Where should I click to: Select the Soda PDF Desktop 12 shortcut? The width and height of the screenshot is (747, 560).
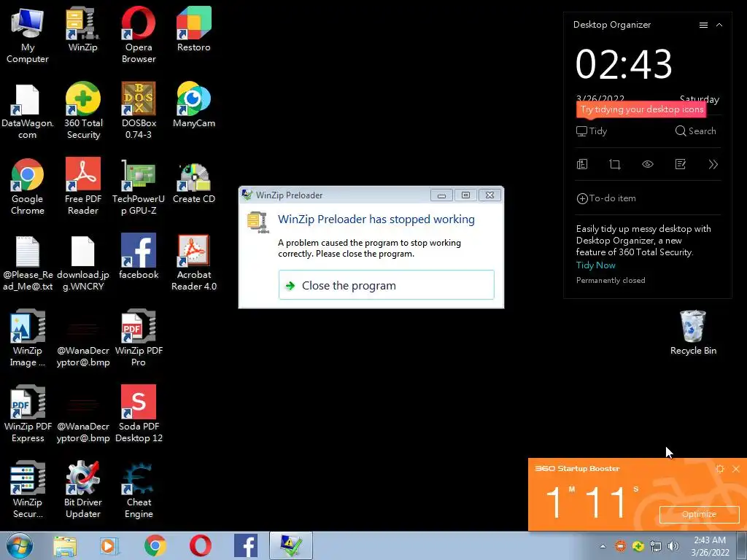click(139, 414)
